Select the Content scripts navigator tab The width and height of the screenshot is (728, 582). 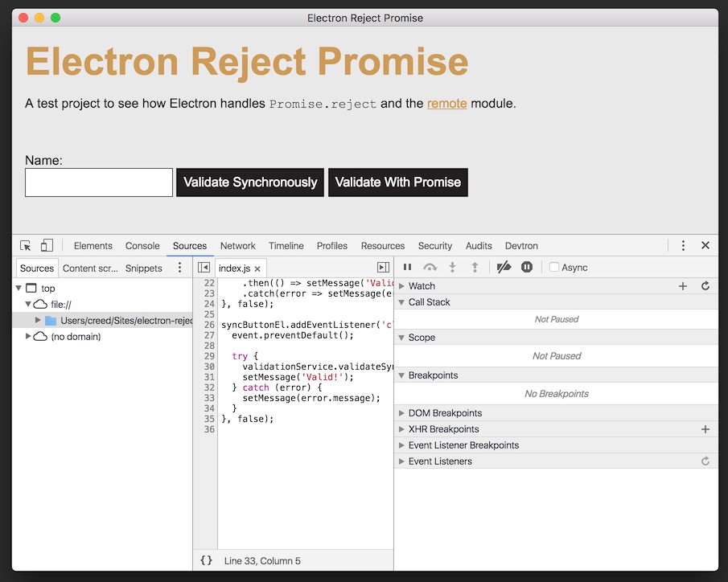(x=90, y=268)
